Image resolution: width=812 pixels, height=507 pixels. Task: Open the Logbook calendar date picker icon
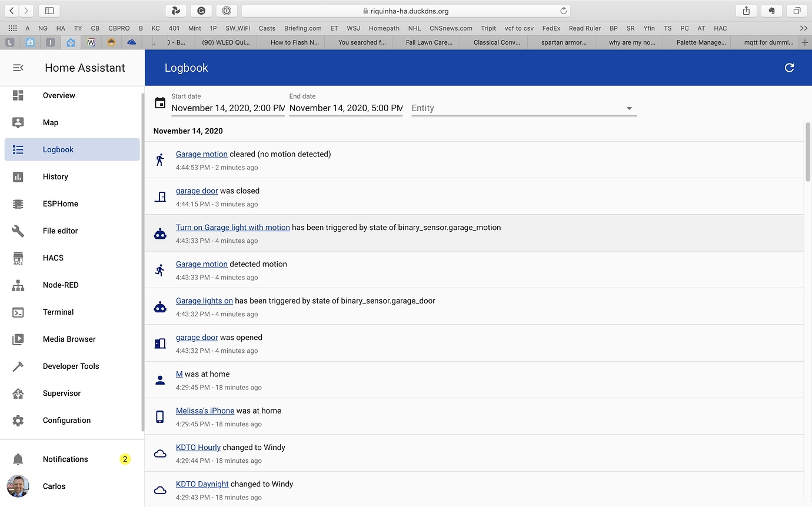(159, 102)
